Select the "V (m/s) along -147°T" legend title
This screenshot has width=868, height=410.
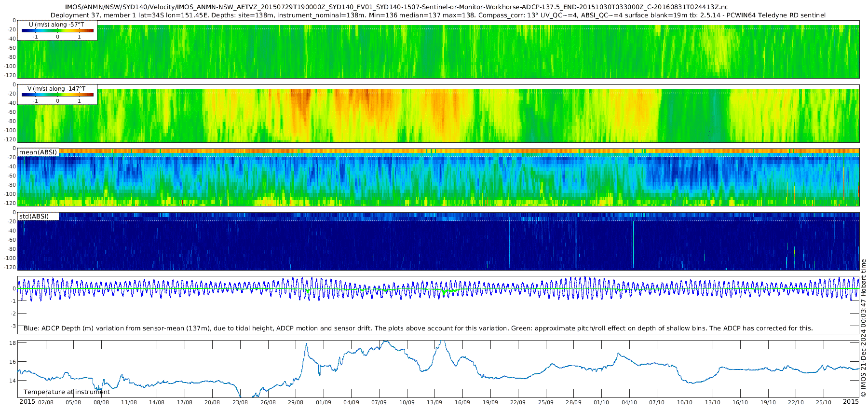pyautogui.click(x=56, y=89)
